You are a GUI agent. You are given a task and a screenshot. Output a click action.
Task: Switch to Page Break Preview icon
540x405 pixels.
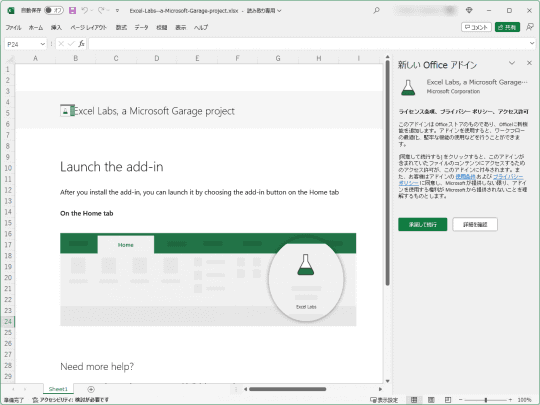[x=448, y=400]
